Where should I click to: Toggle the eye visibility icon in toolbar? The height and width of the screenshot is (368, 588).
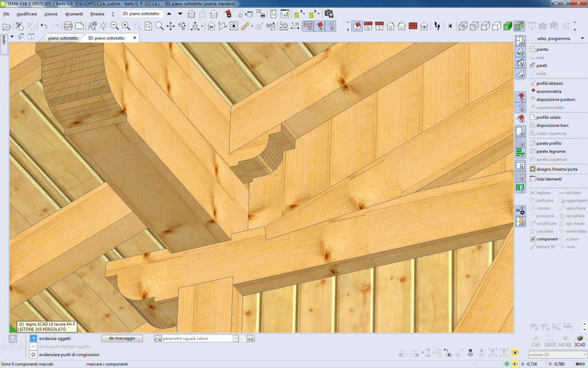(x=233, y=26)
